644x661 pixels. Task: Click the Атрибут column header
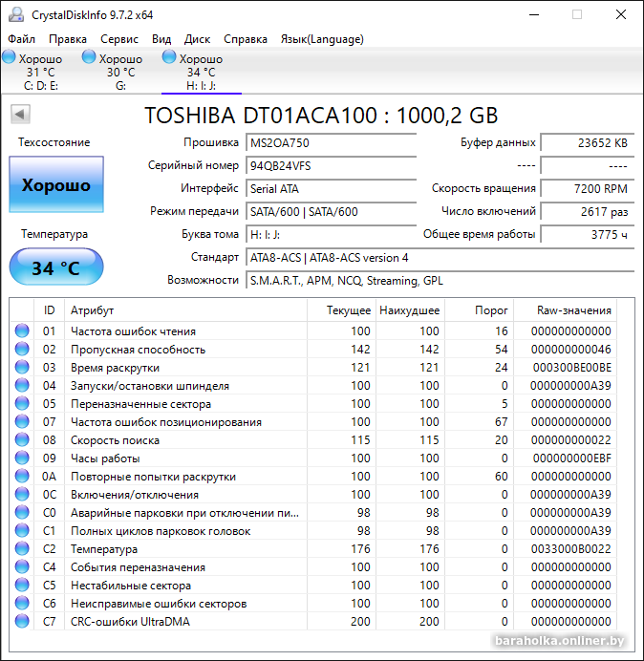click(x=92, y=310)
